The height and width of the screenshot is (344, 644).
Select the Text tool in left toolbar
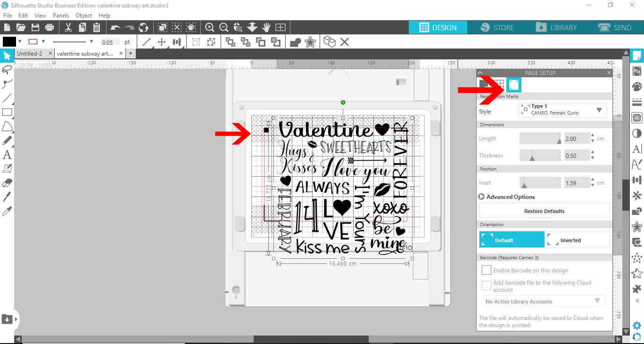[x=7, y=155]
